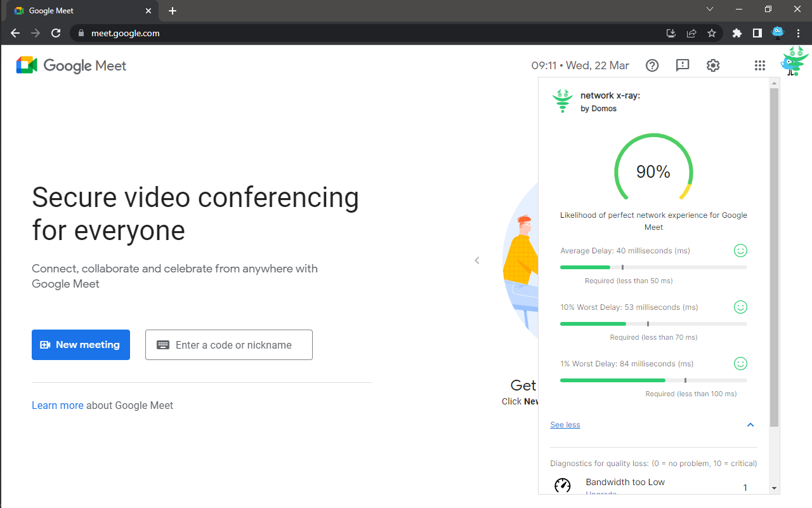Click the lock icon in address bar
Image resolution: width=812 pixels, height=508 pixels.
81,33
